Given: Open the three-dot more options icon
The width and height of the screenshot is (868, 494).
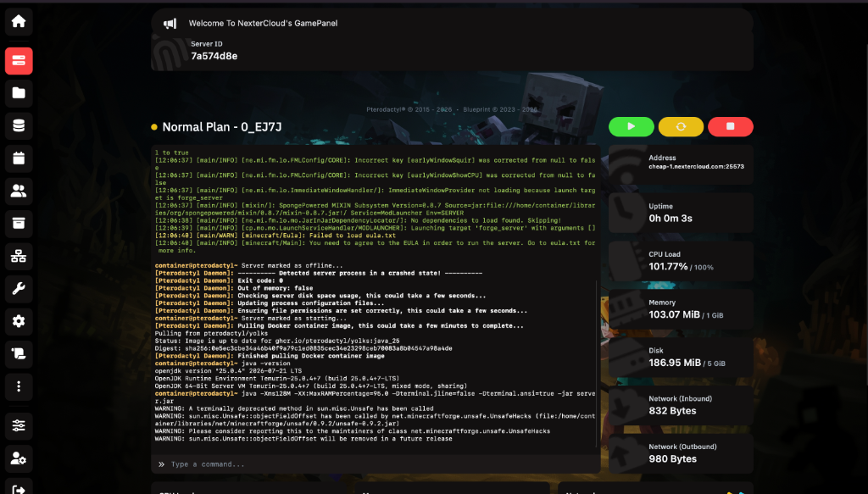Looking at the screenshot, I should (x=19, y=386).
